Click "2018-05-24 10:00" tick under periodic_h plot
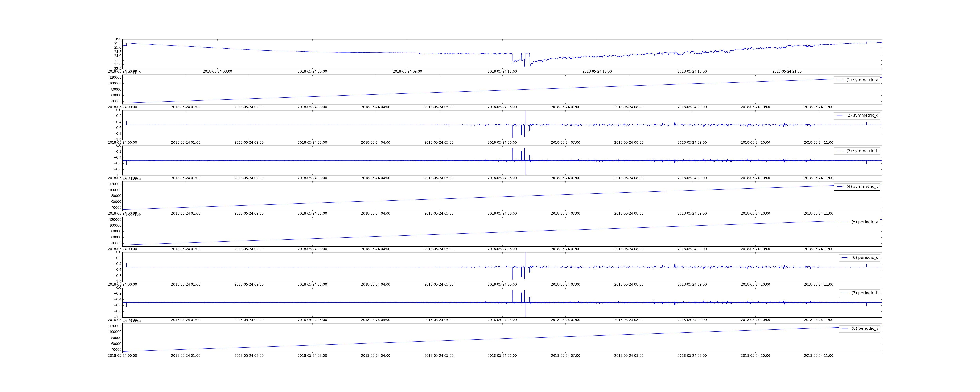 [755, 320]
